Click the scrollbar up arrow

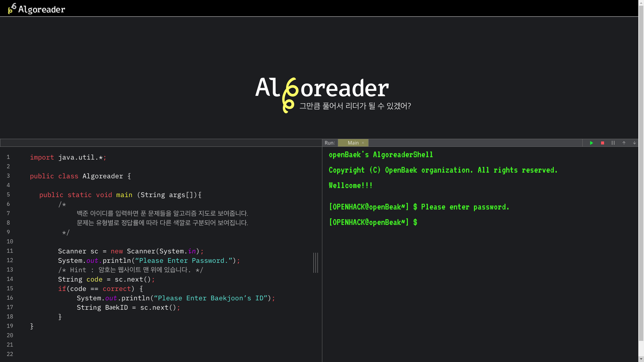pos(641,3)
